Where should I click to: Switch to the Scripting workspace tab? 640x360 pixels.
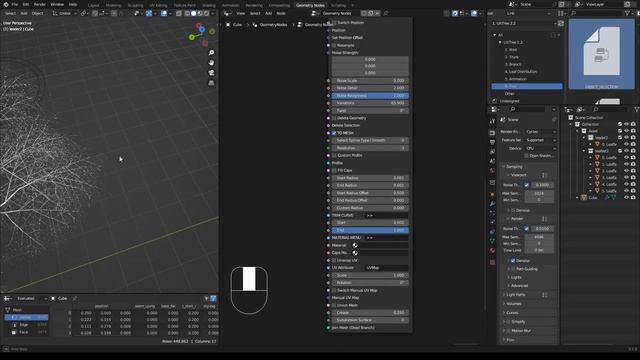click(x=338, y=5)
